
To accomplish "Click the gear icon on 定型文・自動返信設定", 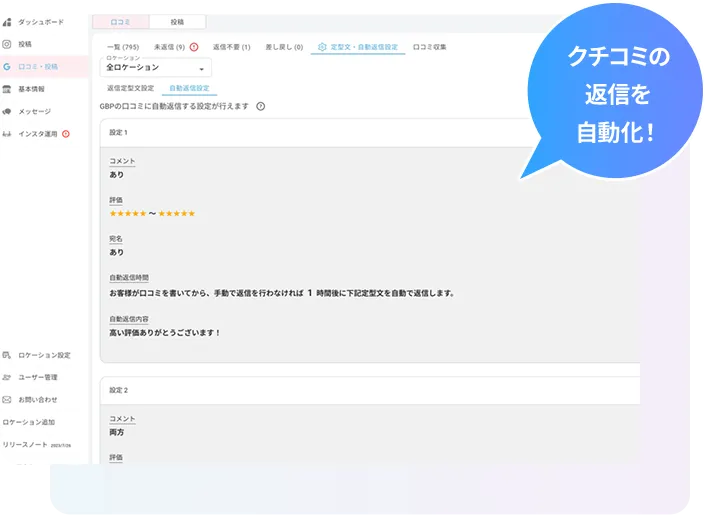I will pyautogui.click(x=322, y=47).
